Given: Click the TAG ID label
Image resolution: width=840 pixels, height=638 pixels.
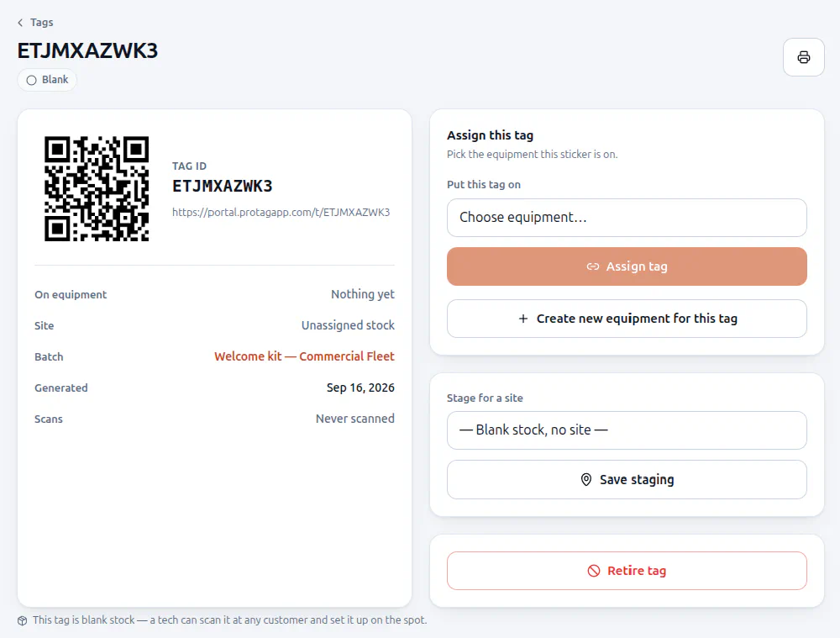Looking at the screenshot, I should point(189,166).
